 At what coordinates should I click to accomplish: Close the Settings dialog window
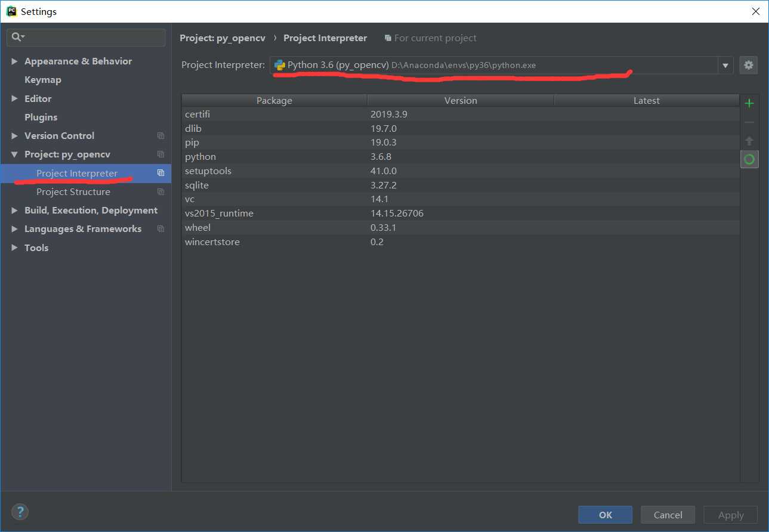755,11
